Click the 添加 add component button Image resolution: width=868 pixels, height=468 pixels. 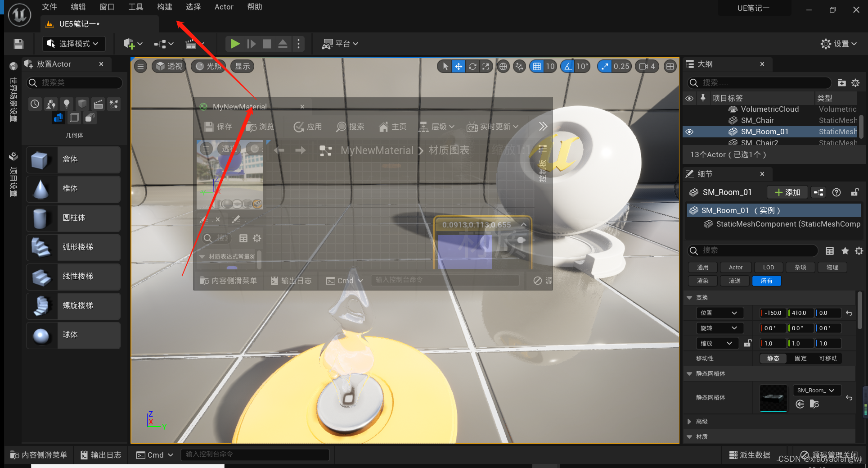point(787,192)
